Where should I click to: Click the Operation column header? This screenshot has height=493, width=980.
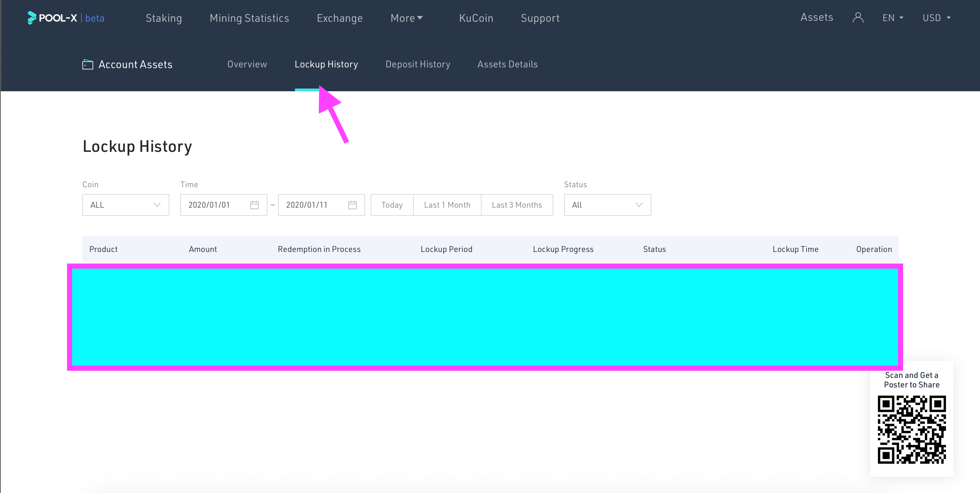click(874, 249)
